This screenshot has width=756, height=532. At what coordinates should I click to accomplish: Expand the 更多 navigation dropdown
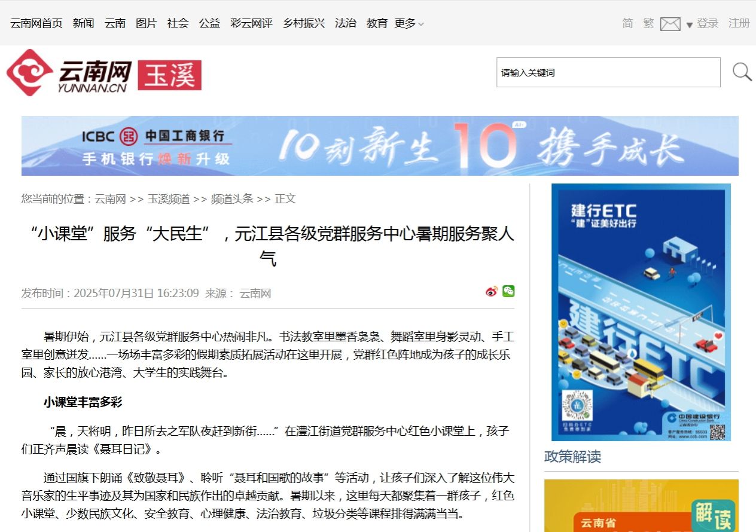point(409,23)
